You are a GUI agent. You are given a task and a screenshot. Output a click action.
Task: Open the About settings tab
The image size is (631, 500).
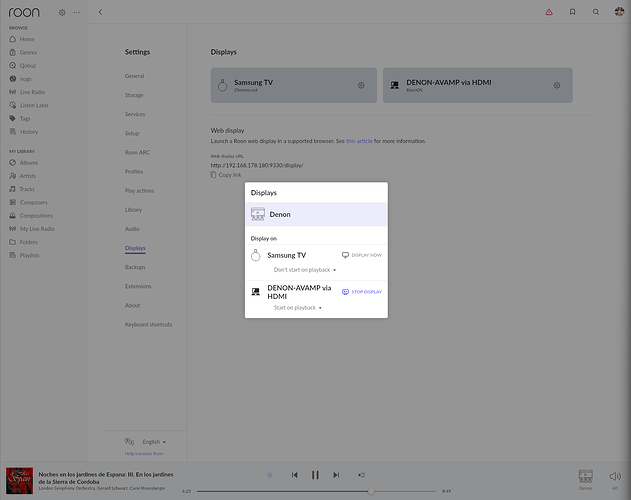point(132,305)
